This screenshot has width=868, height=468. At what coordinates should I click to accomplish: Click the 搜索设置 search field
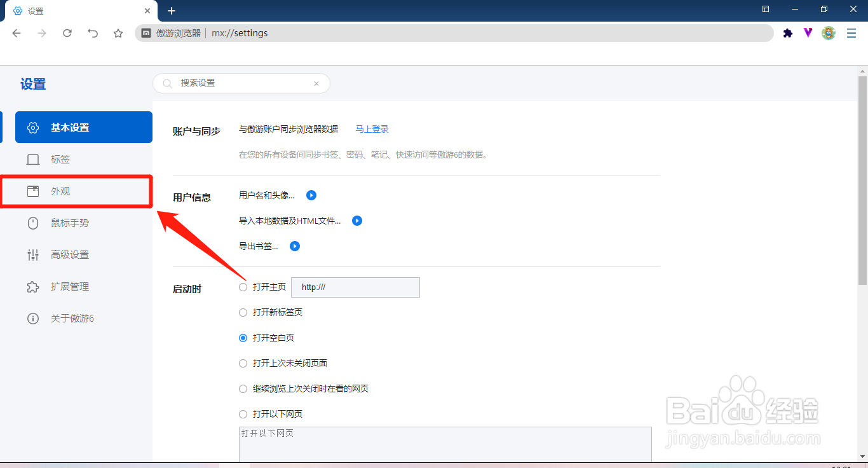(x=241, y=83)
